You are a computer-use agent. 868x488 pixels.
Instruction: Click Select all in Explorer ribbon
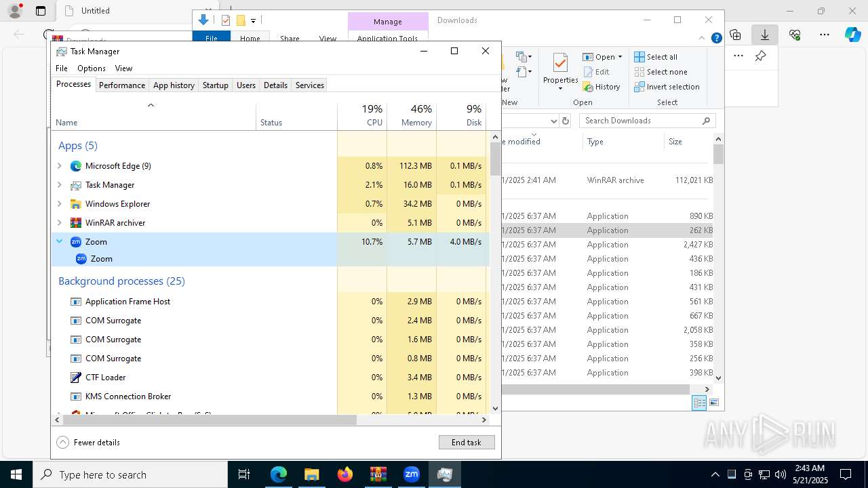pos(656,57)
